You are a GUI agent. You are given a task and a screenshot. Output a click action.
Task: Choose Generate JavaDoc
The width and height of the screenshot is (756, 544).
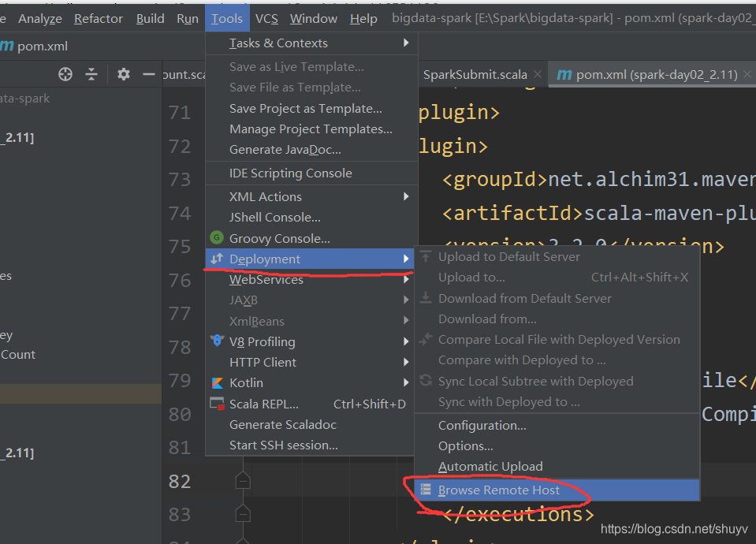click(311, 150)
